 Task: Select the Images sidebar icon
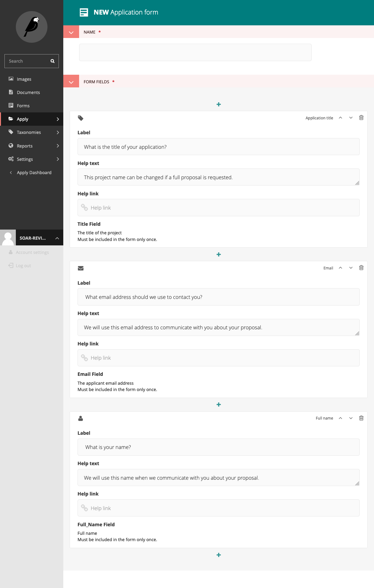tap(11, 79)
